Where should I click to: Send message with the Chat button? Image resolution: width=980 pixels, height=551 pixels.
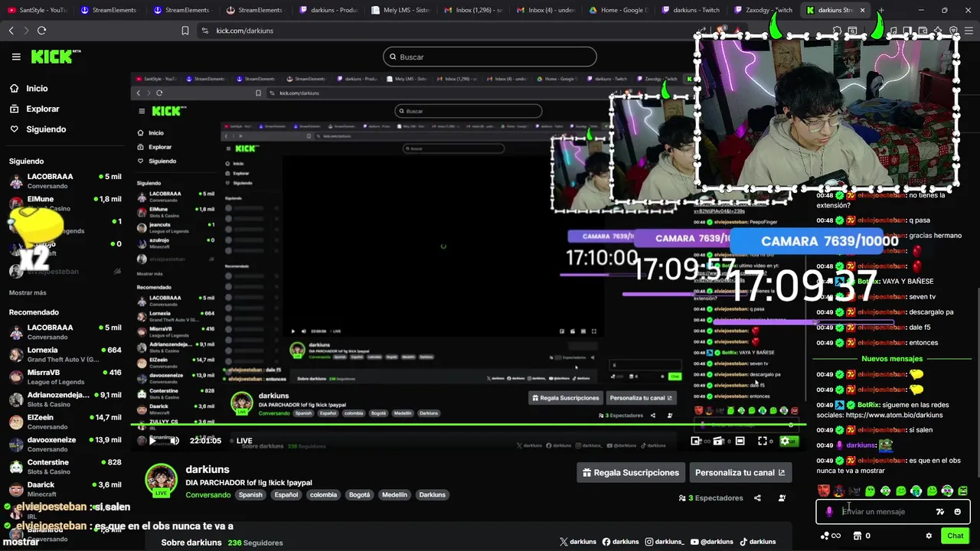[x=955, y=536]
